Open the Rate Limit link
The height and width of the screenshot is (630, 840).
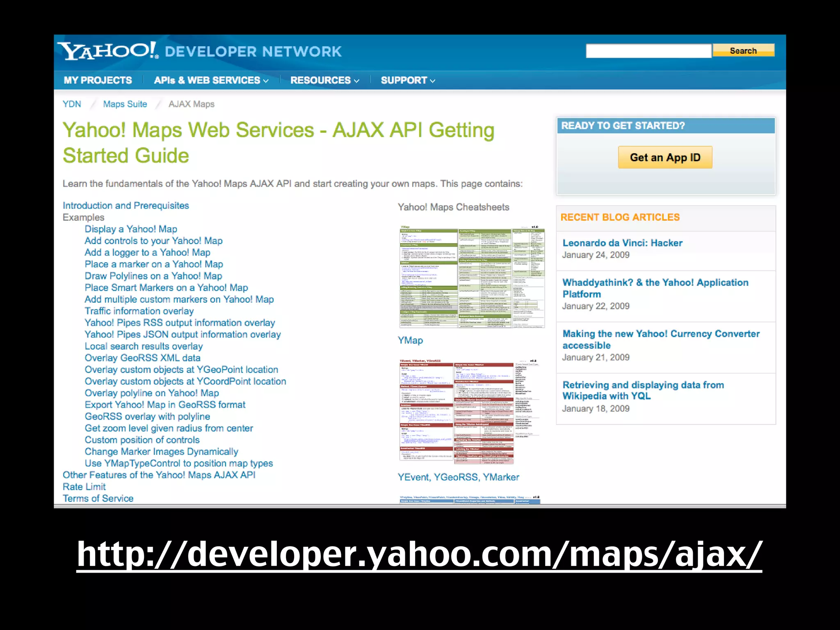tap(84, 487)
